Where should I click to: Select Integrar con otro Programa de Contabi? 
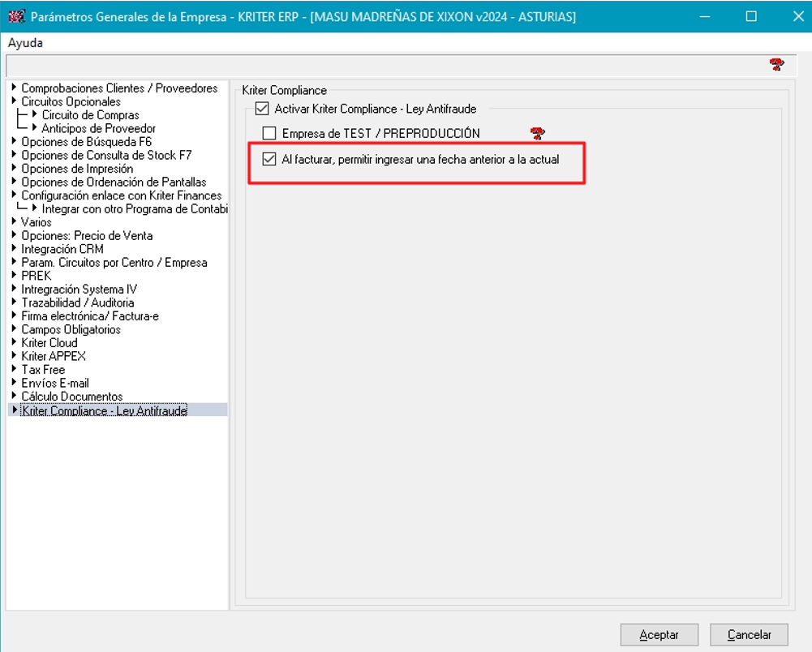pyautogui.click(x=135, y=209)
